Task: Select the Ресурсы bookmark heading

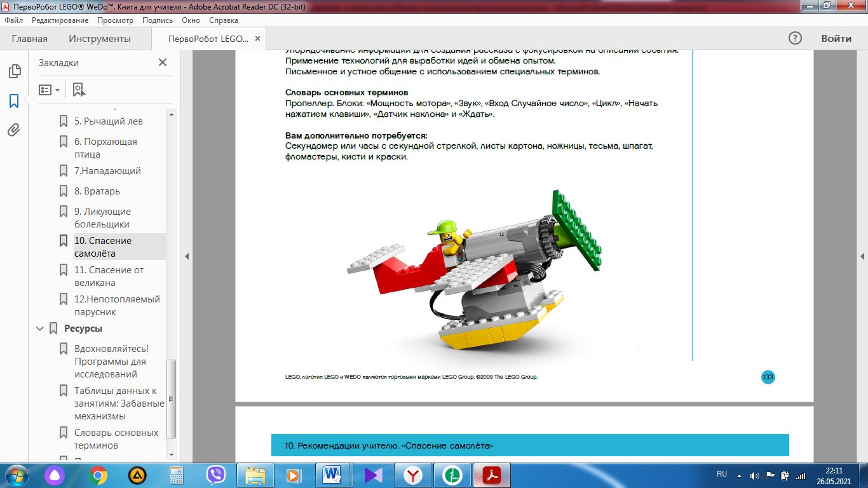Action: (83, 329)
